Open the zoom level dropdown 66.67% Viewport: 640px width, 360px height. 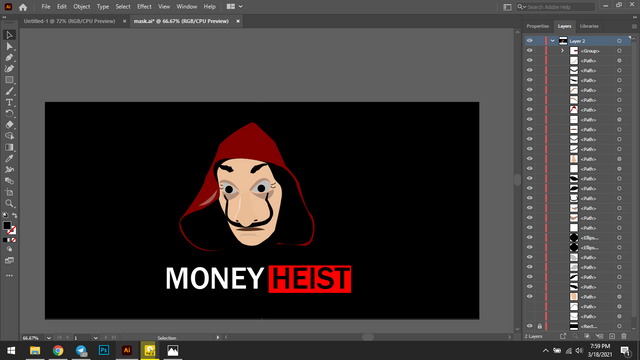(49, 338)
